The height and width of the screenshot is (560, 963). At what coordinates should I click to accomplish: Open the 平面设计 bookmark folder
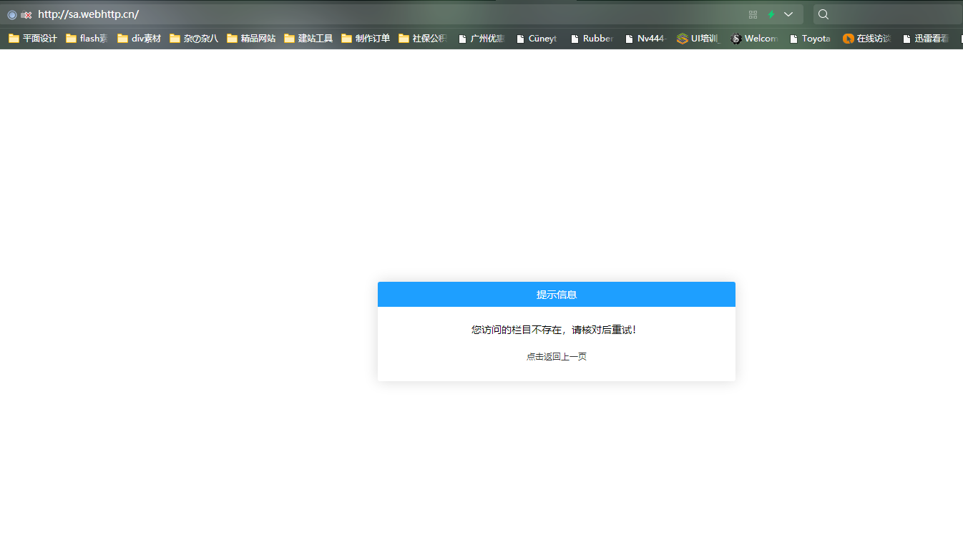(33, 39)
